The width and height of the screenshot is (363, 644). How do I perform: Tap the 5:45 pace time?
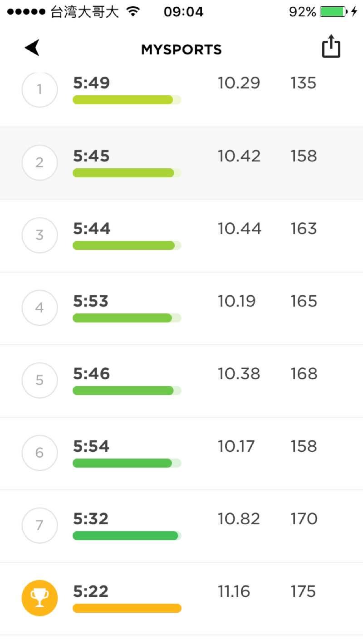click(91, 156)
